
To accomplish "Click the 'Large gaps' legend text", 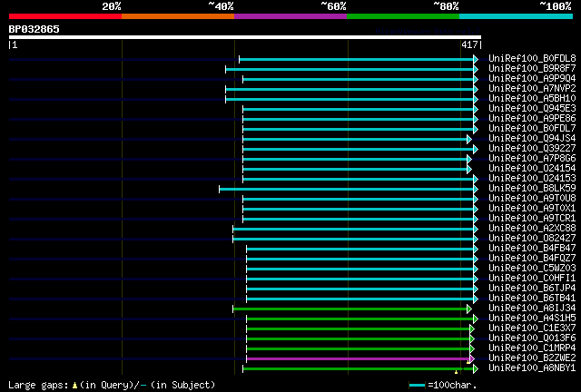I will pyautogui.click(x=38, y=385).
